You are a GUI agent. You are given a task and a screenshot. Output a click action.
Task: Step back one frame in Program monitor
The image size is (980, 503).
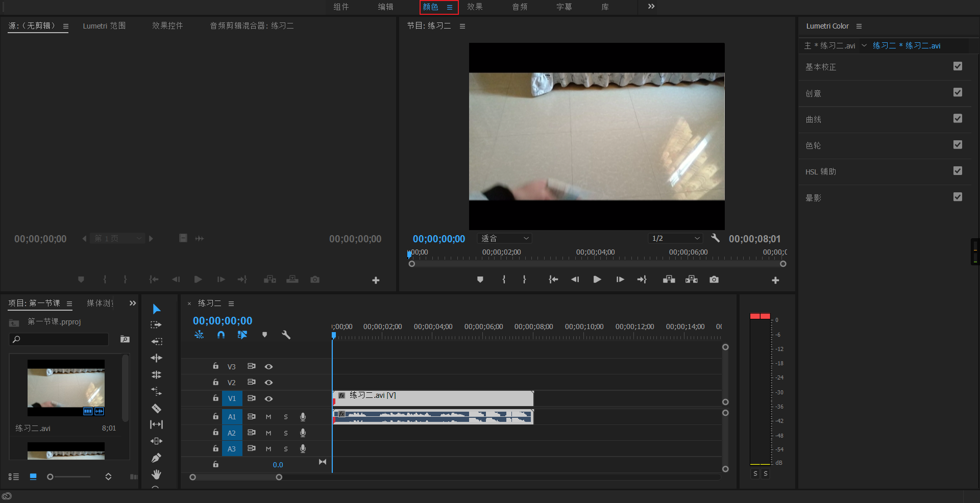[575, 280]
